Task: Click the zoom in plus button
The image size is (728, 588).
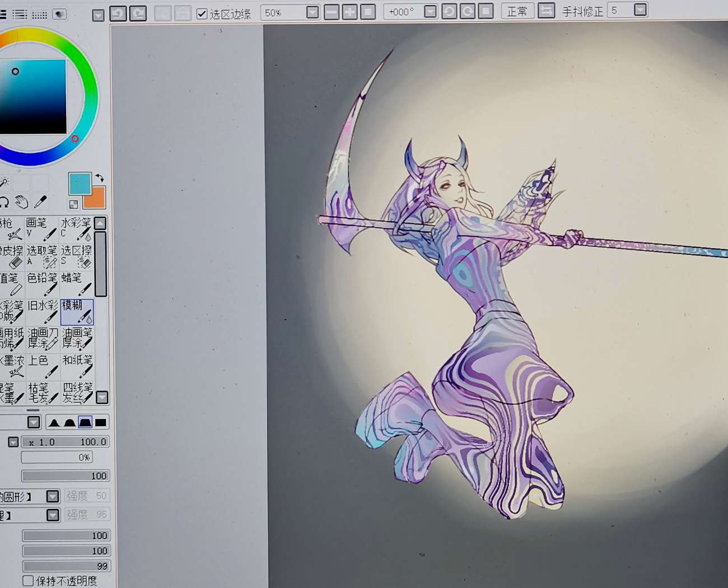Action: tap(349, 12)
